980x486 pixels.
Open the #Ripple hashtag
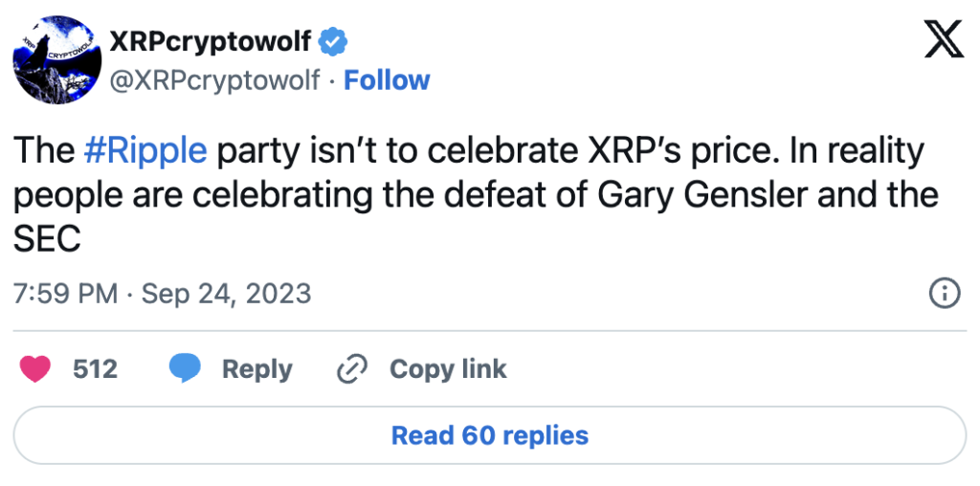click(x=145, y=151)
